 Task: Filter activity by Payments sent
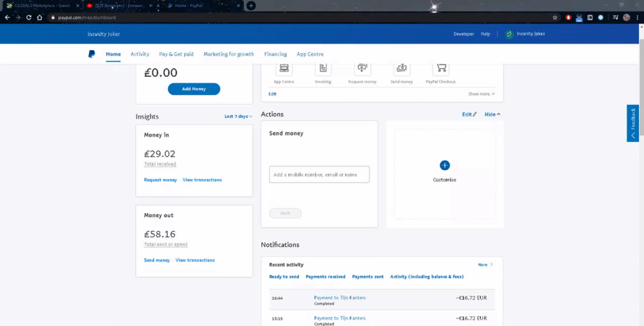click(368, 276)
